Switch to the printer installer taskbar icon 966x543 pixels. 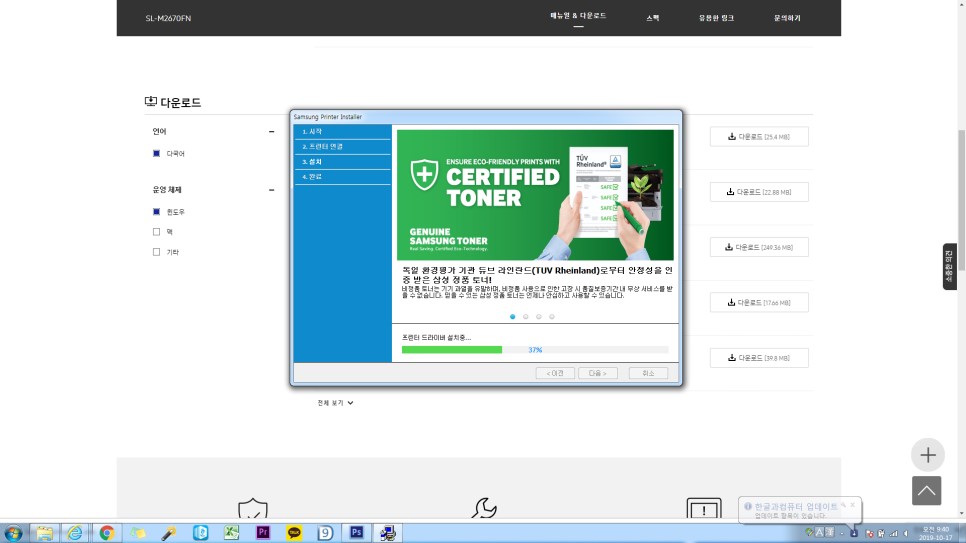pos(388,533)
